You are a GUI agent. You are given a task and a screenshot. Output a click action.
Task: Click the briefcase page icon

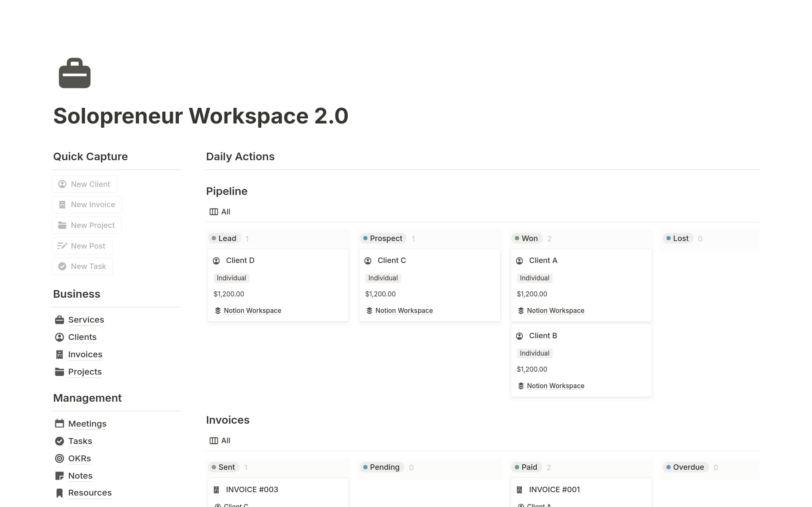74,73
